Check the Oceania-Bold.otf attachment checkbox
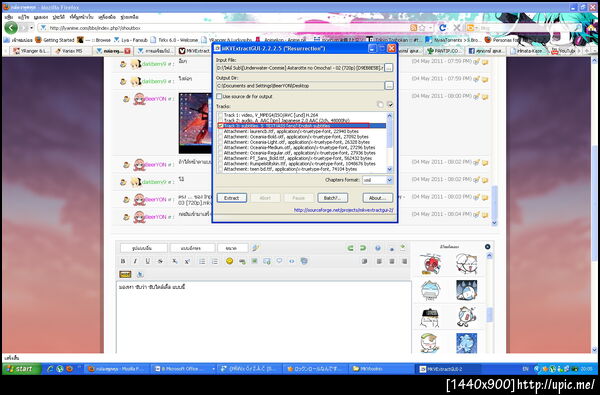 [x=220, y=136]
